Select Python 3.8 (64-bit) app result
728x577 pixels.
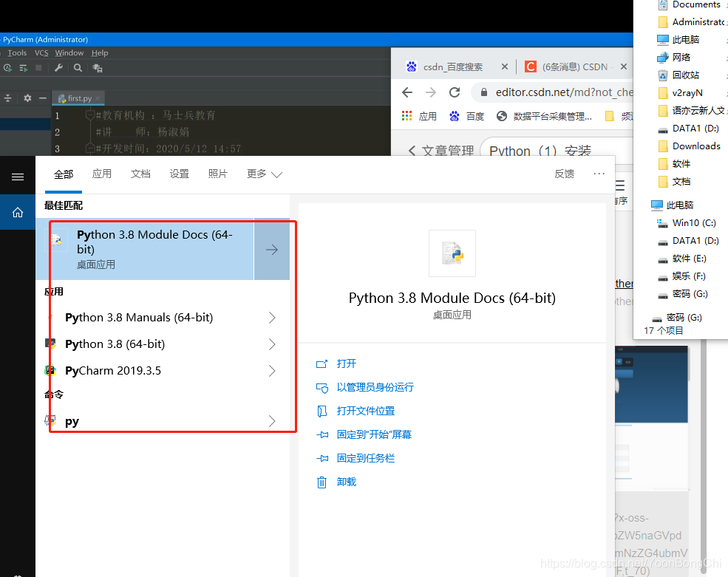(115, 344)
